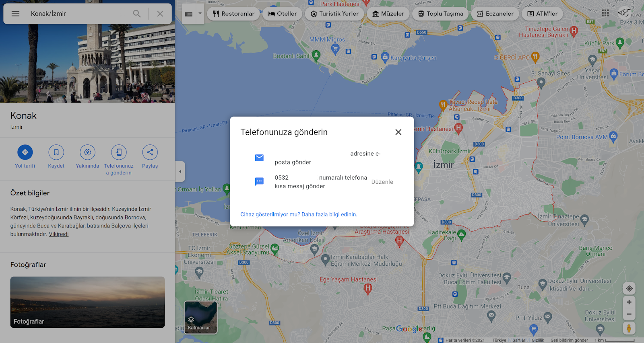
Task: Click Tavacı Recep Usta restaurant pin
Action: click(443, 106)
